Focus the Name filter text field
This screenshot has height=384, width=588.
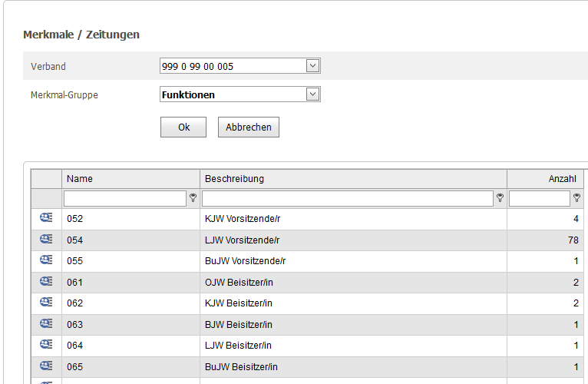[x=125, y=199]
